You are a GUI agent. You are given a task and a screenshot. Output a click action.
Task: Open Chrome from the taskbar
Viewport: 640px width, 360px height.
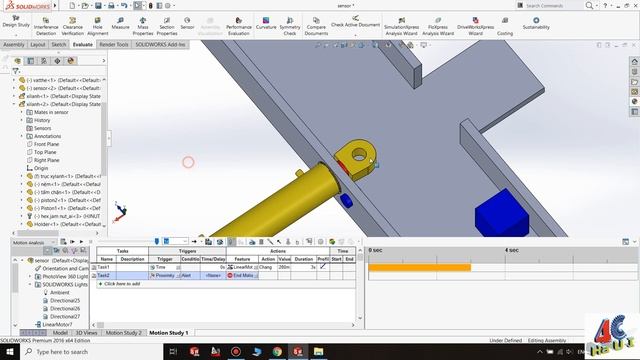coord(277,351)
